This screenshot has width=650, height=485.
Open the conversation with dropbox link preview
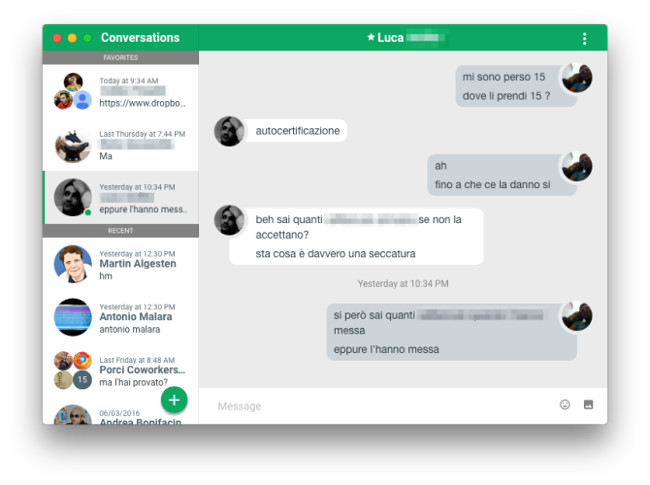click(121, 92)
